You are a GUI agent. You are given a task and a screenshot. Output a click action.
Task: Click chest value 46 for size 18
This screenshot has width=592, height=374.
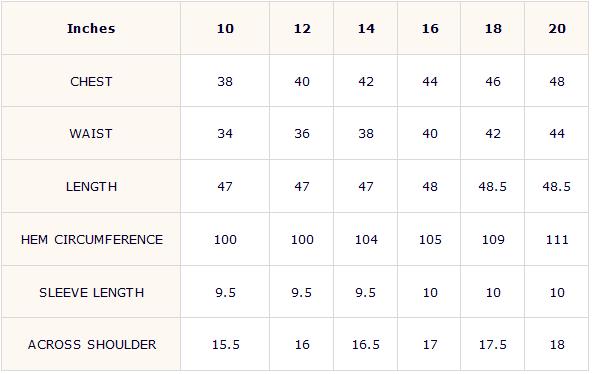click(x=493, y=82)
